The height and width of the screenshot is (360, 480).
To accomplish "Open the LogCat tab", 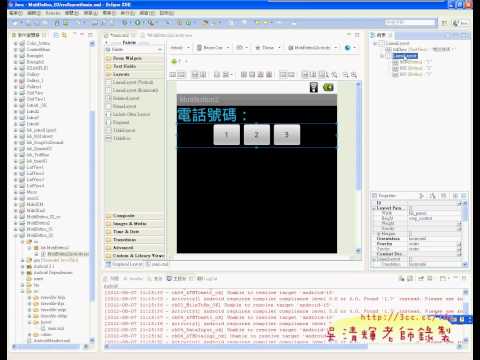I will [207, 278].
